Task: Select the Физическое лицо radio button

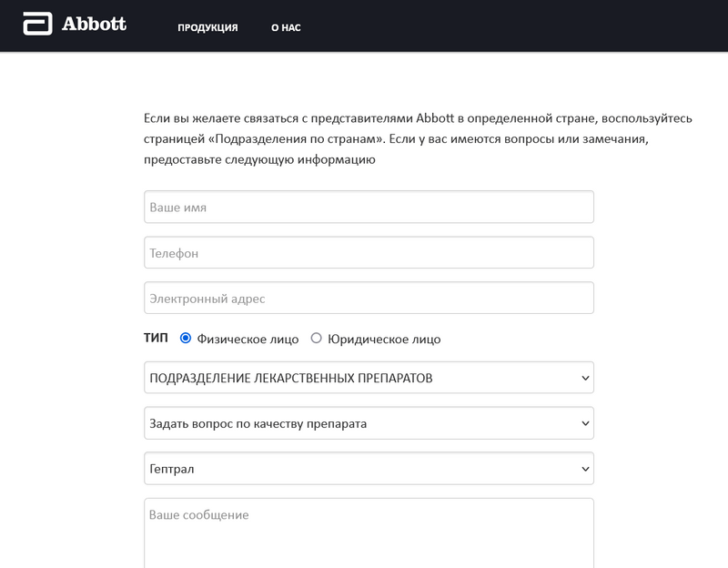Action: [x=186, y=339]
